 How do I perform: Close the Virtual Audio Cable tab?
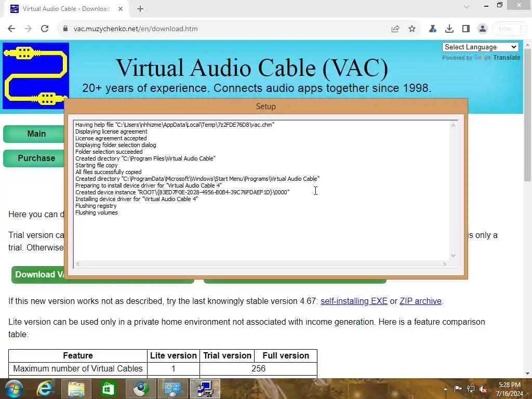121,9
